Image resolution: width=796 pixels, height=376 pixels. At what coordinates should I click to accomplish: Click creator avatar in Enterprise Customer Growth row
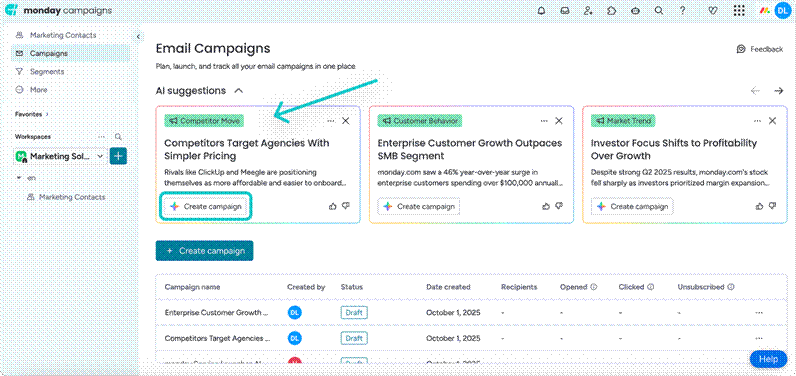(x=294, y=313)
